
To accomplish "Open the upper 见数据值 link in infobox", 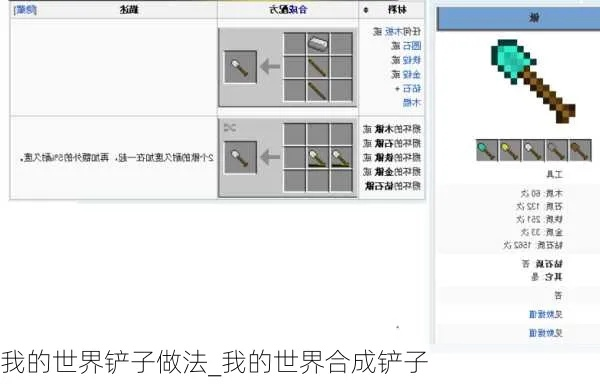I will (x=546, y=314).
